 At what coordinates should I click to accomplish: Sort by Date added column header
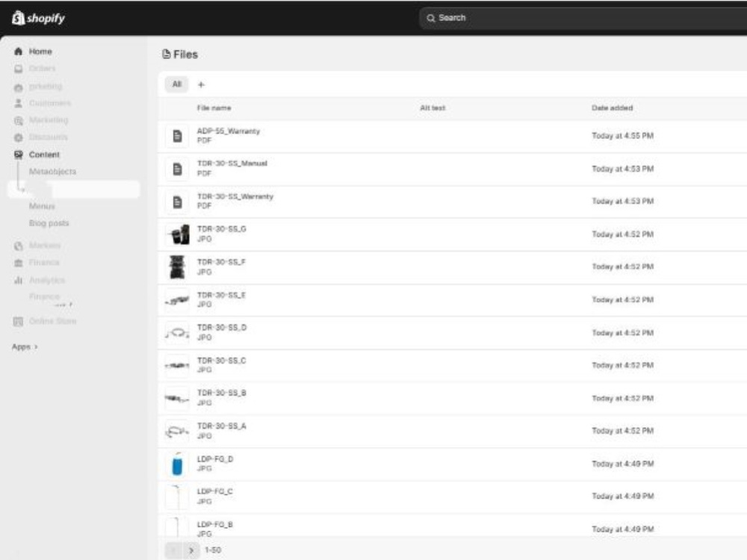(613, 108)
